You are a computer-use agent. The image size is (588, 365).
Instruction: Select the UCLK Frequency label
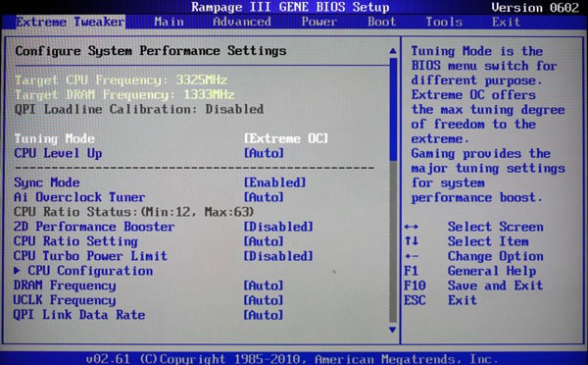[65, 300]
